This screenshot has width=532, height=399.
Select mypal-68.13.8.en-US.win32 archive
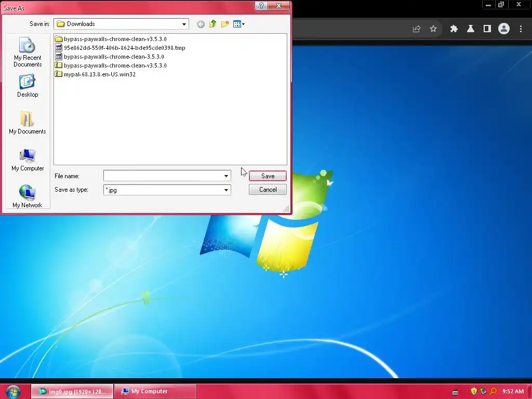point(96,74)
